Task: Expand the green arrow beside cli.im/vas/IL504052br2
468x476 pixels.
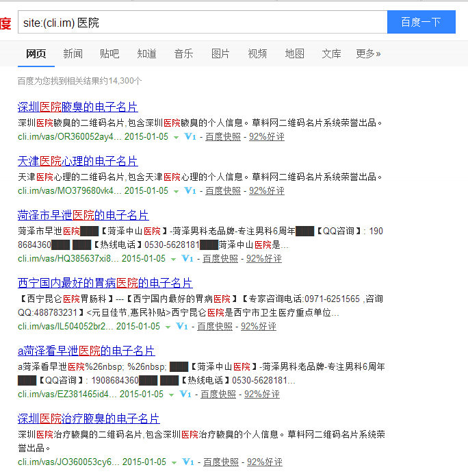Action: point(168,327)
